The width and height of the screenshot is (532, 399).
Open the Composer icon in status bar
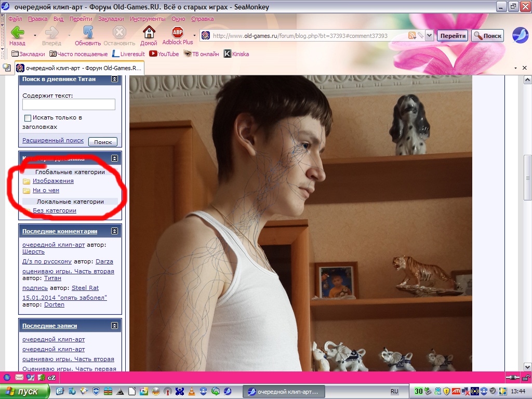point(30,377)
